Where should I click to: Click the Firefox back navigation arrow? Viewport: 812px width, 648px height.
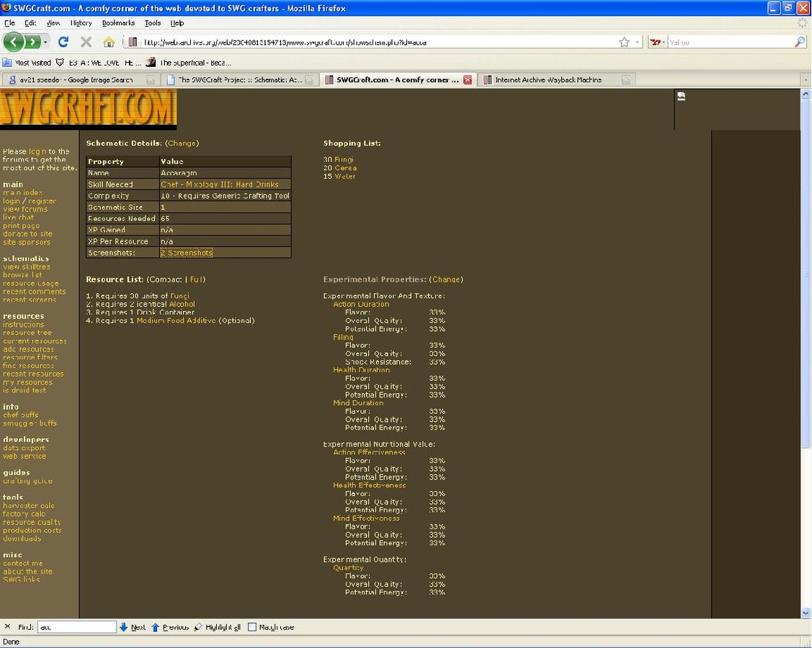click(x=14, y=42)
